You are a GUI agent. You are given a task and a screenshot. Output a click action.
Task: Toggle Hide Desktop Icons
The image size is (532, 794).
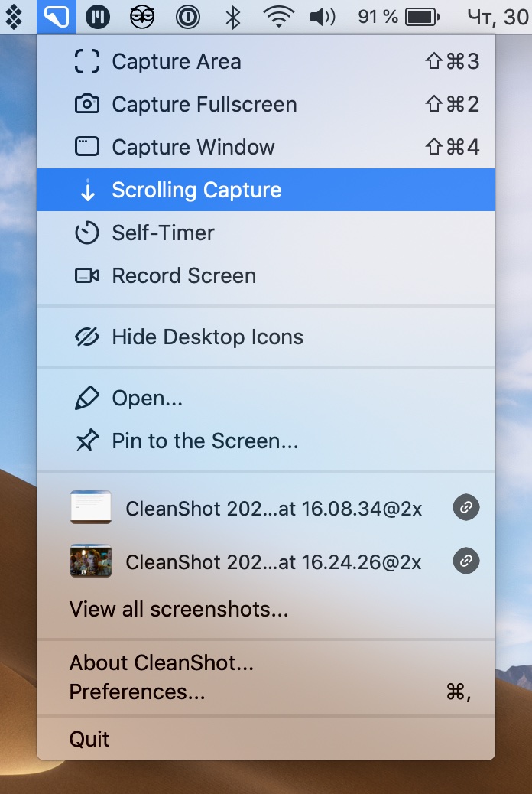pyautogui.click(x=207, y=337)
